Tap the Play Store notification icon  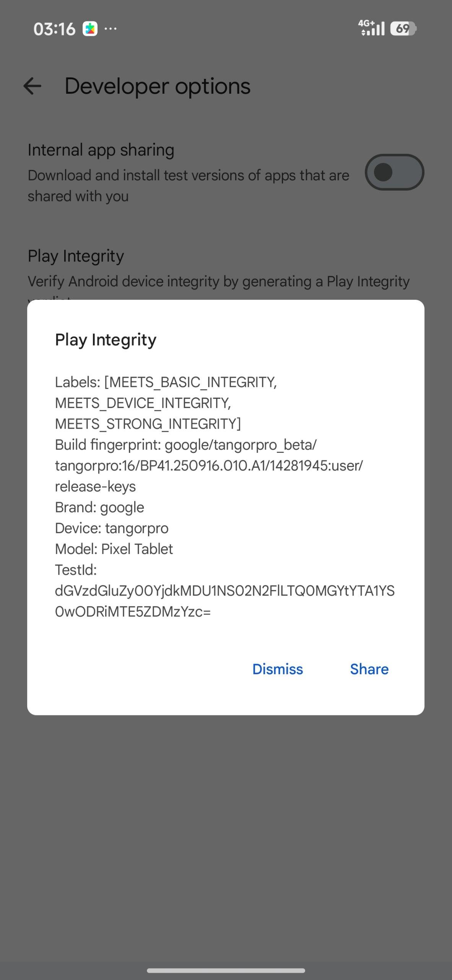90,29
